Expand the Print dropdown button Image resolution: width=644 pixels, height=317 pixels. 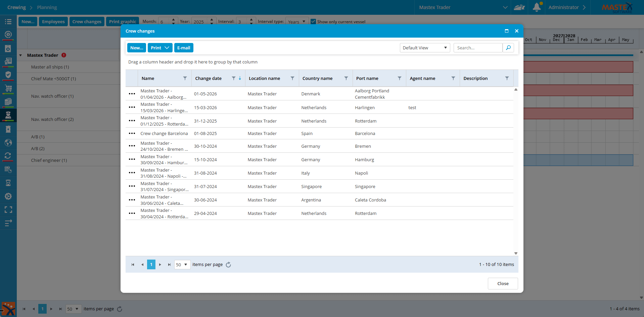[x=167, y=48]
